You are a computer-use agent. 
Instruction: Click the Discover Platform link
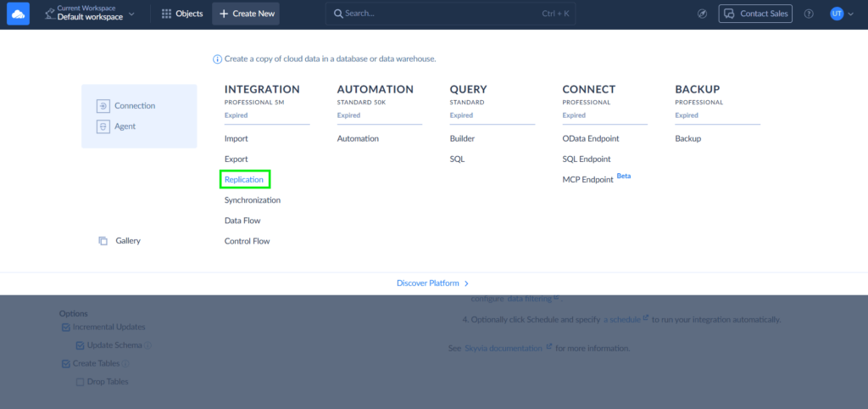(433, 283)
